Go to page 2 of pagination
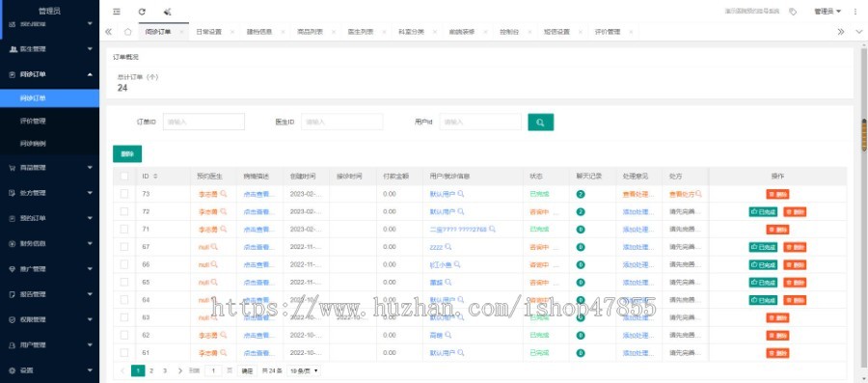Screen dimensions: 868x383 151,370
